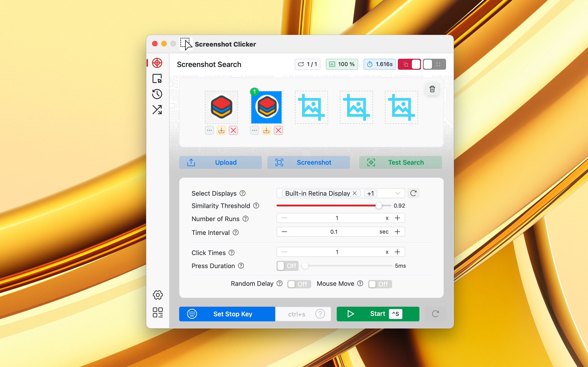Select the shuffle/random order sidebar icon
588x367 pixels.
tap(157, 110)
